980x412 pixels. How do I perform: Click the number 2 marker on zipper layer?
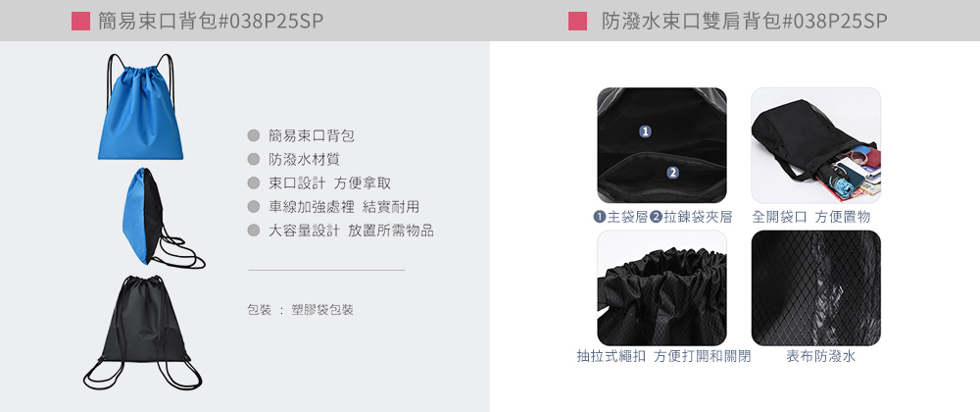pyautogui.click(x=672, y=173)
